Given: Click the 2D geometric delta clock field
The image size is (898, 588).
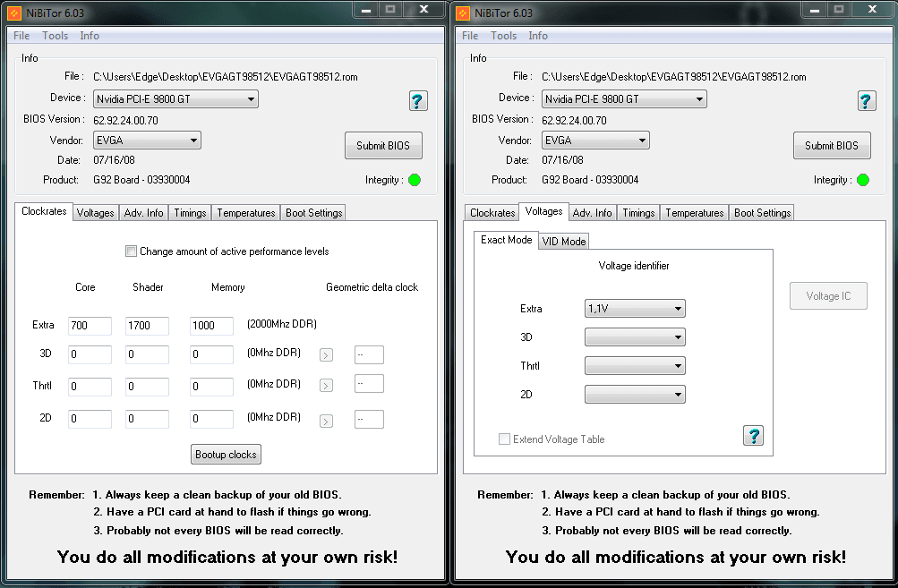Looking at the screenshot, I should 369,419.
